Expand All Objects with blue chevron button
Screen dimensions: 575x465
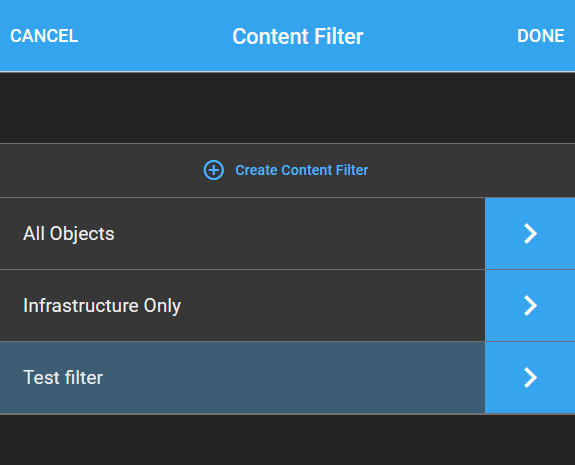pyautogui.click(x=530, y=234)
